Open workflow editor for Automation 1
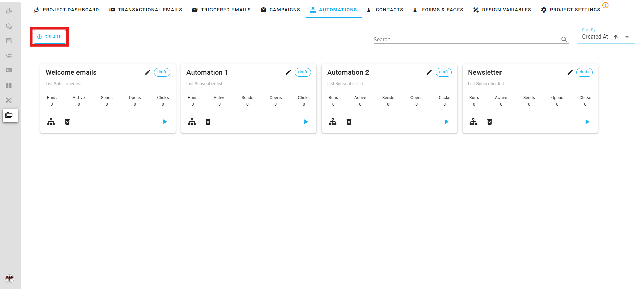The image size is (644, 289). [x=192, y=122]
